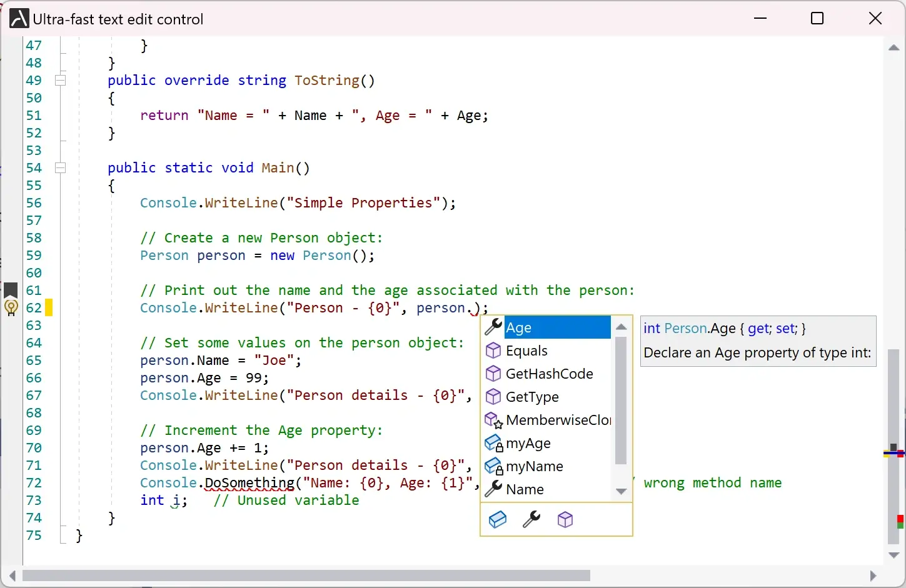Click the down arrow on the completion list scrollbar
The height and width of the screenshot is (588, 906).
pos(621,492)
